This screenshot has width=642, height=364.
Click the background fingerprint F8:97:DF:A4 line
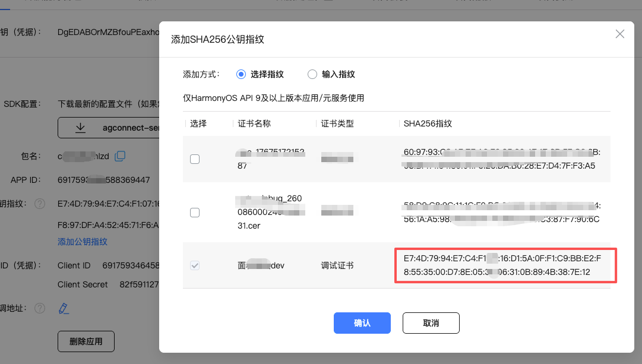tap(108, 225)
